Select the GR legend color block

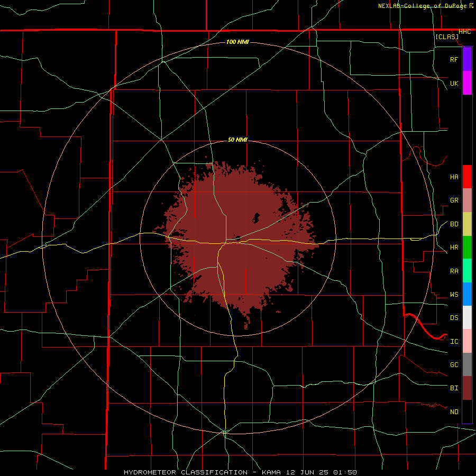tap(467, 200)
